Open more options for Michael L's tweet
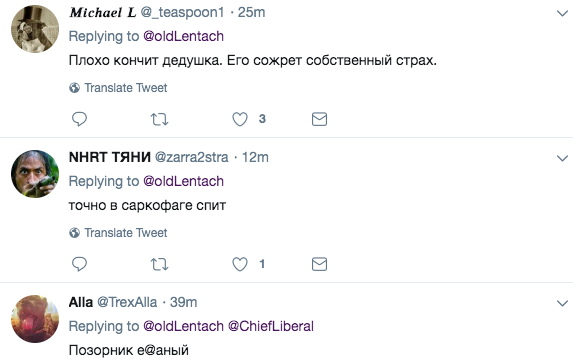Image resolution: width=573 pixels, height=362 pixels. [x=562, y=14]
